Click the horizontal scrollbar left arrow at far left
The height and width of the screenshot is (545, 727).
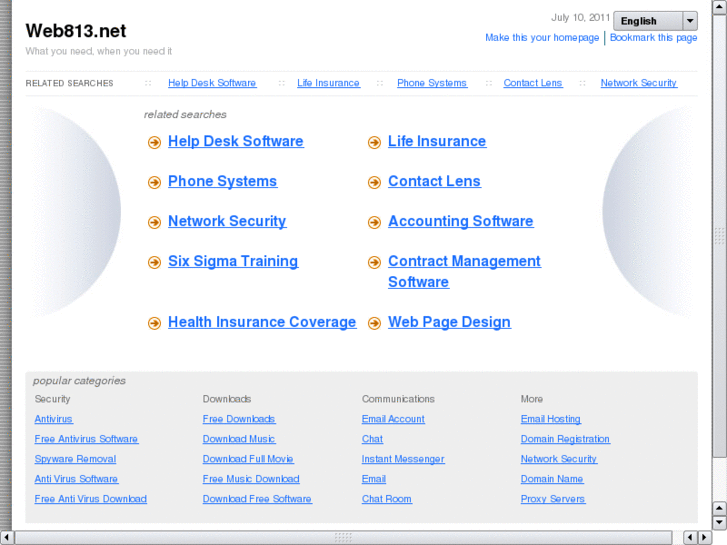[6, 537]
